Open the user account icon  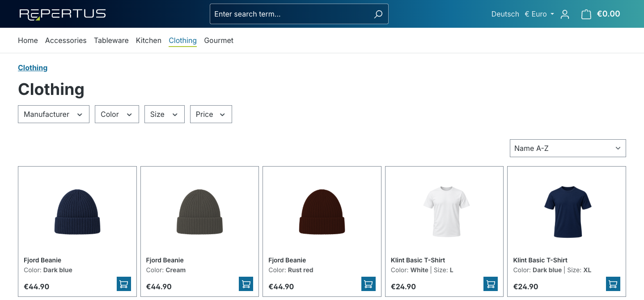coord(565,14)
